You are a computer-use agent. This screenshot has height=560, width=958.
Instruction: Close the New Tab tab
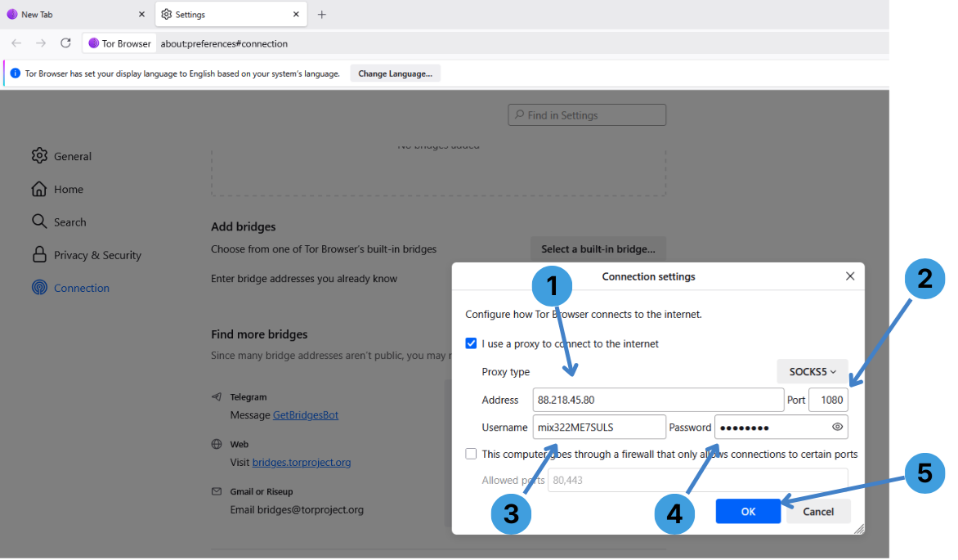pos(141,14)
